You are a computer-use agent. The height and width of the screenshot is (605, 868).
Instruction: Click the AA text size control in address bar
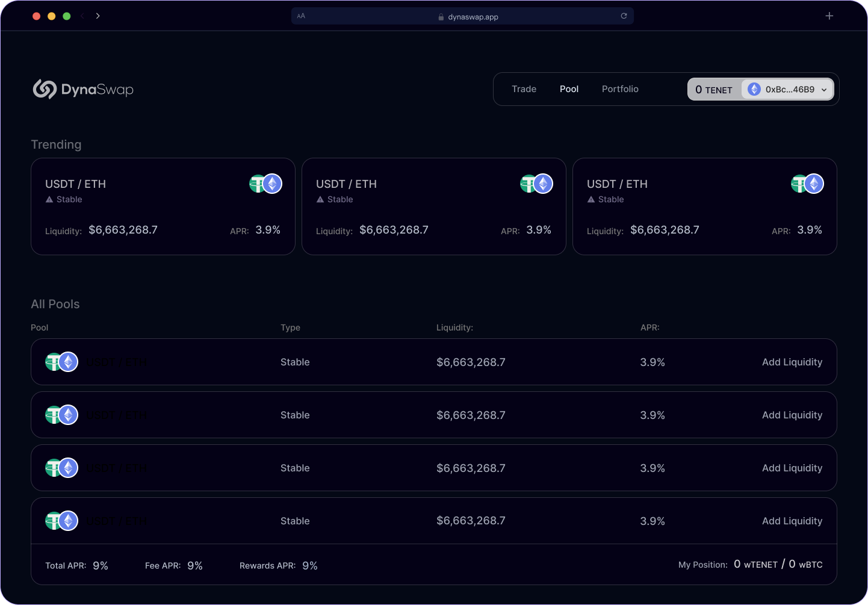pyautogui.click(x=301, y=16)
